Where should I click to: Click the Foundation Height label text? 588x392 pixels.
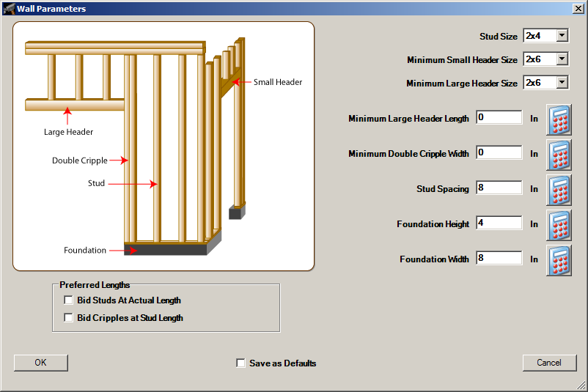coord(433,224)
